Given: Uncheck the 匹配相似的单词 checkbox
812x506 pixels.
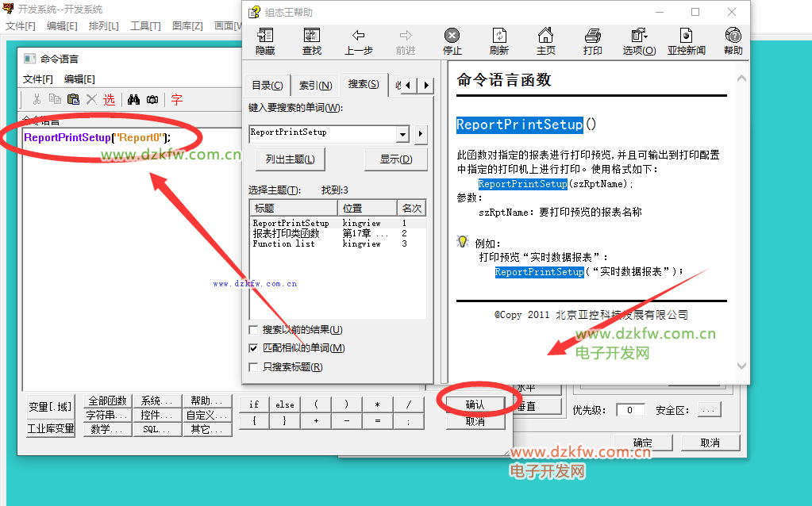Looking at the screenshot, I should 254,348.
